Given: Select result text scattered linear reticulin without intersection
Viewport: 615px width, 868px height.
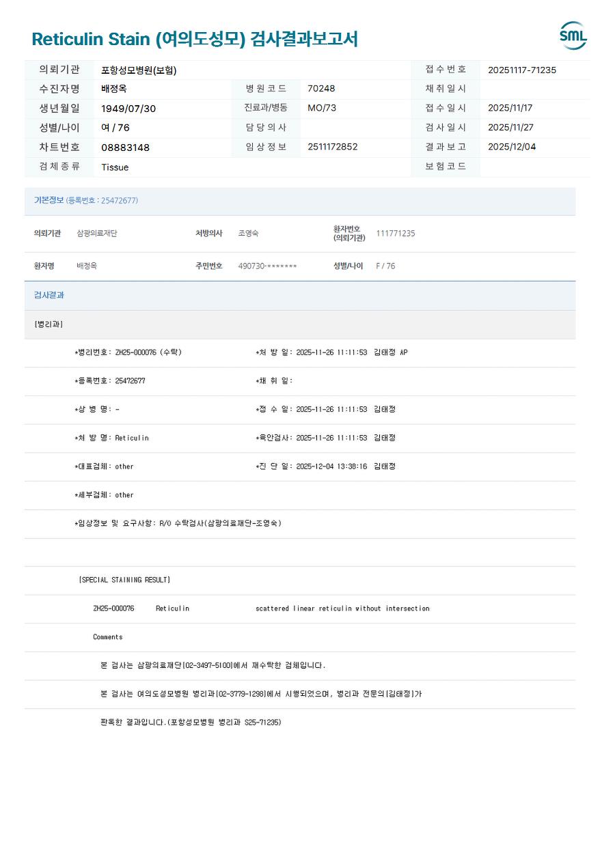Looking at the screenshot, I should coord(342,608).
